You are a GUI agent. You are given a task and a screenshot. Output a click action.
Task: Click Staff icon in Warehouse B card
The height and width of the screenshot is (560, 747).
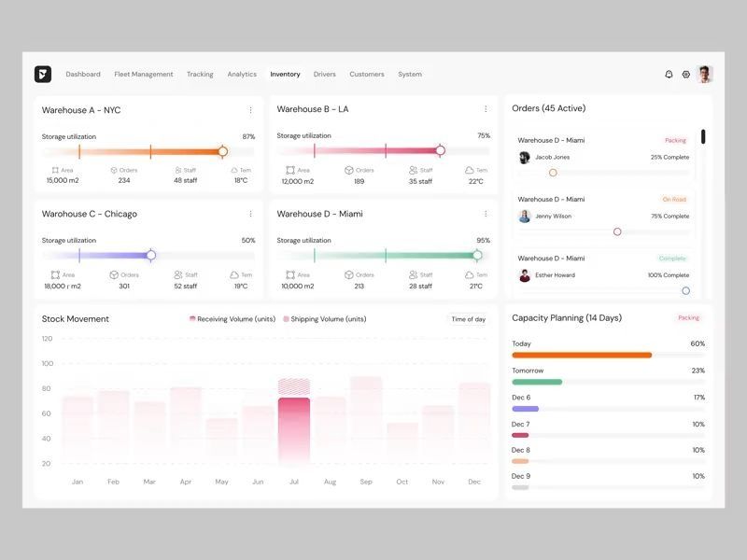pyautogui.click(x=413, y=170)
